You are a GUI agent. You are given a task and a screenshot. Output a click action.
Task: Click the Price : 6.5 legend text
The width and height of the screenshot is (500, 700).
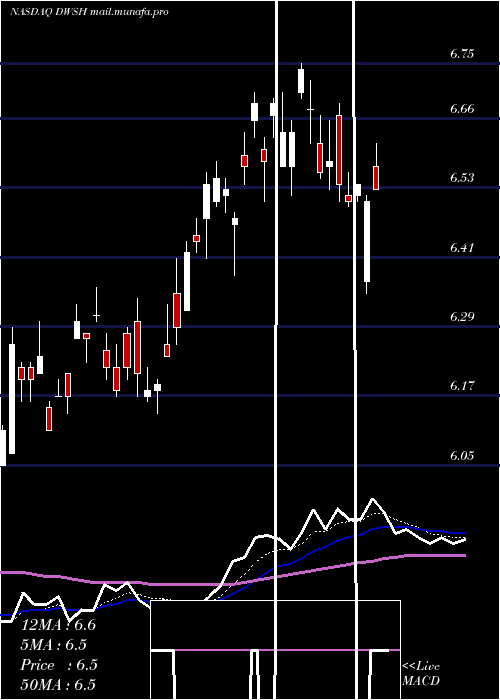(59, 665)
